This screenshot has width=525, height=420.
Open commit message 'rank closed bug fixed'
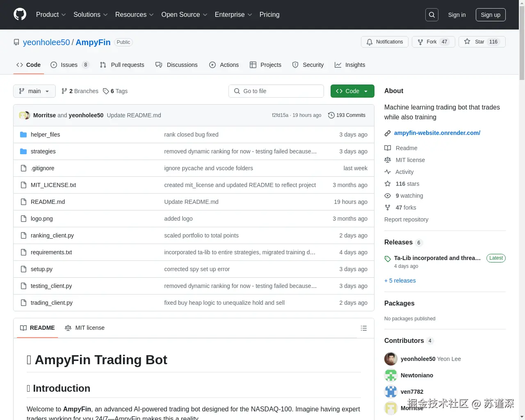click(x=191, y=135)
